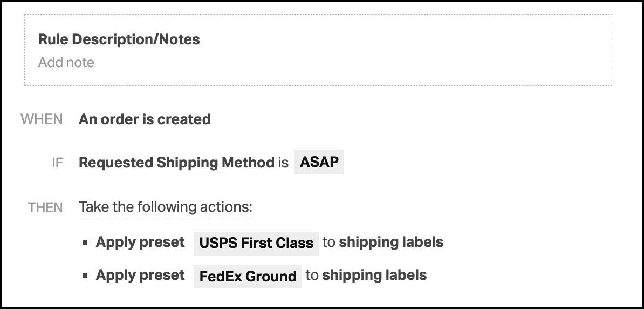Click the bullet beside the USPS First Class action
The width and height of the screenshot is (644, 309).
85,243
